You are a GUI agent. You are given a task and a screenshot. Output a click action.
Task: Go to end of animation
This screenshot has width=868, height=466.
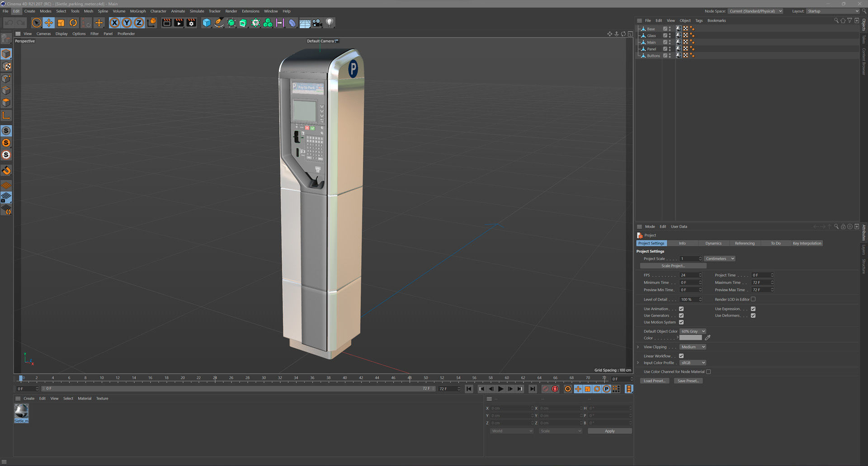click(533, 389)
